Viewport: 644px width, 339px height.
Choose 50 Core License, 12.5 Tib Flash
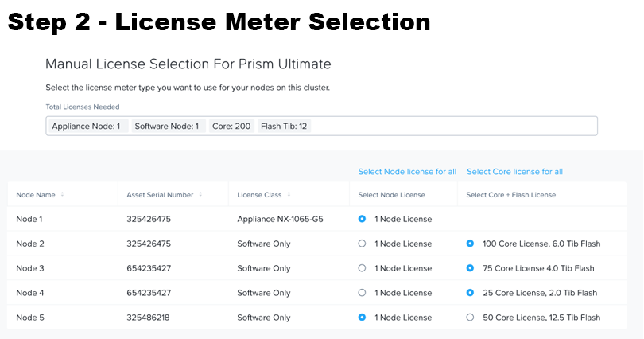[470, 318]
